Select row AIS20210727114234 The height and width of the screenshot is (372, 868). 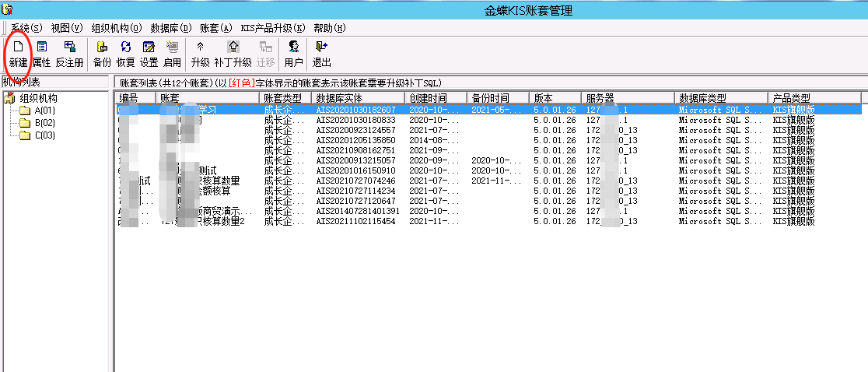tap(488, 191)
